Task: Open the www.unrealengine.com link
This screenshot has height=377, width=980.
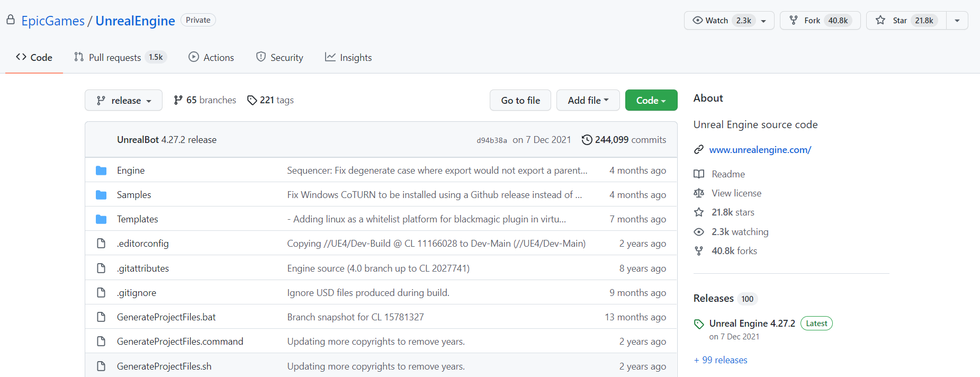Action: [x=760, y=150]
